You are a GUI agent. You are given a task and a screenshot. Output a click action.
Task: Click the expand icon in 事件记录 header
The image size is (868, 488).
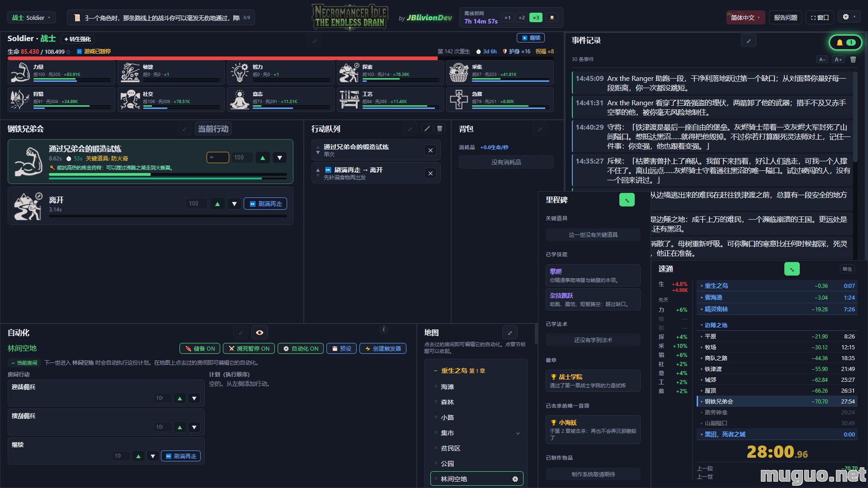(x=749, y=41)
